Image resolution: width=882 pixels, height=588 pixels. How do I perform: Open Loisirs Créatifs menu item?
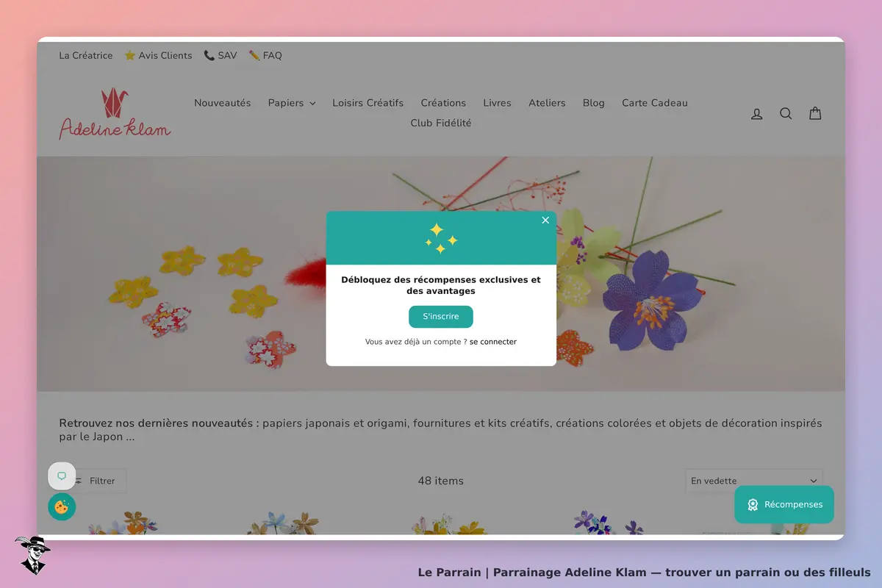click(x=367, y=103)
